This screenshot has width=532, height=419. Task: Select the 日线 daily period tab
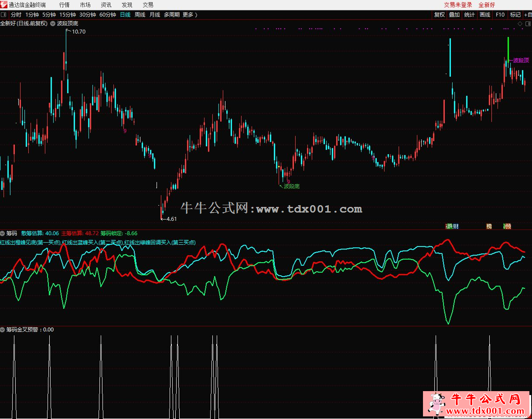pos(125,15)
